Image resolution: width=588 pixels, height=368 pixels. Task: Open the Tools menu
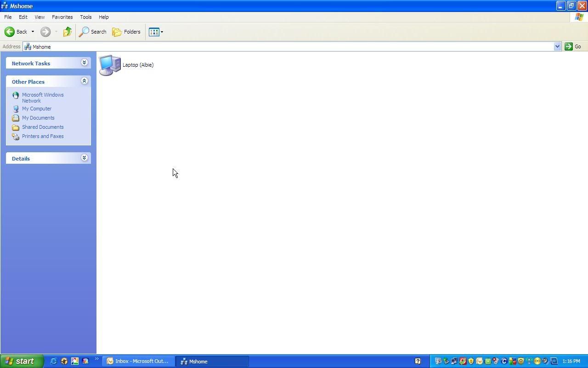(x=85, y=17)
